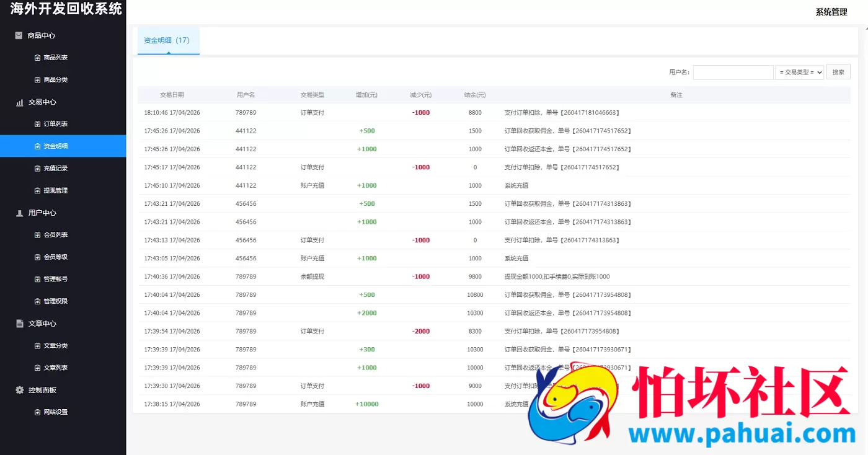Click the +300 increase amount
Viewport: 868px width, 455px height.
366,350
